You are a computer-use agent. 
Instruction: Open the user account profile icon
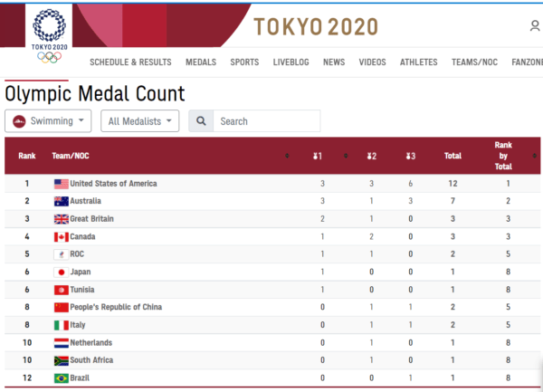point(535,26)
